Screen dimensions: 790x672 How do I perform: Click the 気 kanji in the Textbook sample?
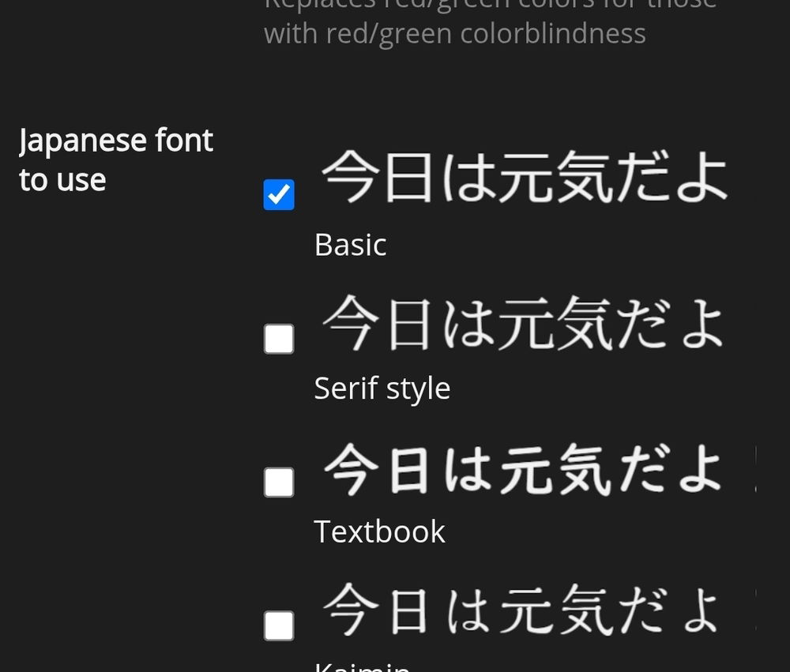581,467
